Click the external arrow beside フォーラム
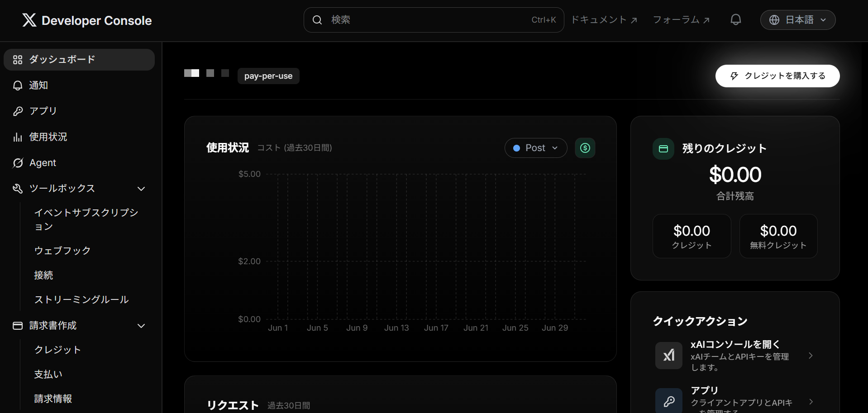868x413 pixels. coord(706,20)
